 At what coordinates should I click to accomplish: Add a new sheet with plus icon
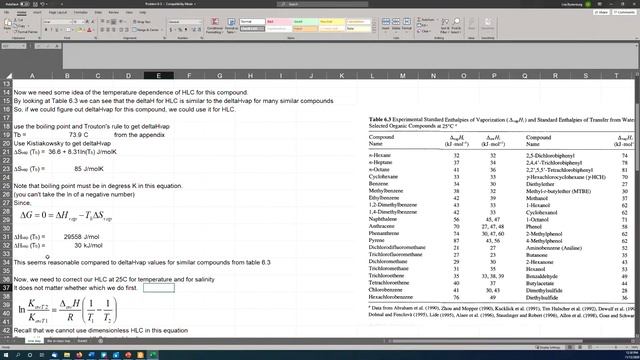point(100,341)
